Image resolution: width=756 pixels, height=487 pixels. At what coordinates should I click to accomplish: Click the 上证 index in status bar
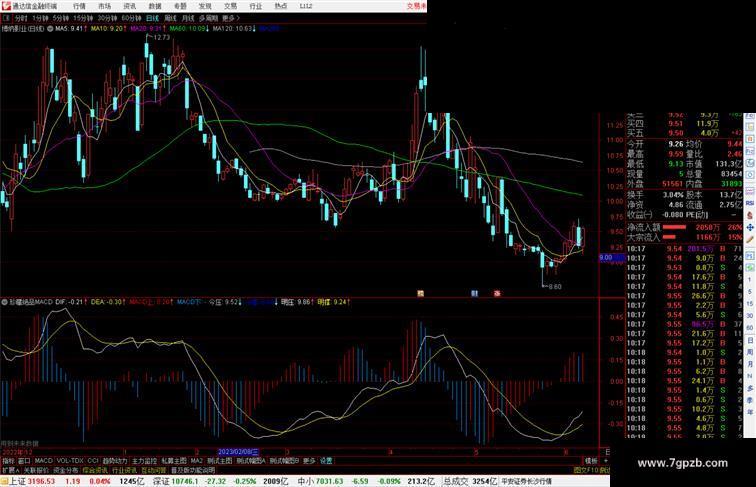17,481
